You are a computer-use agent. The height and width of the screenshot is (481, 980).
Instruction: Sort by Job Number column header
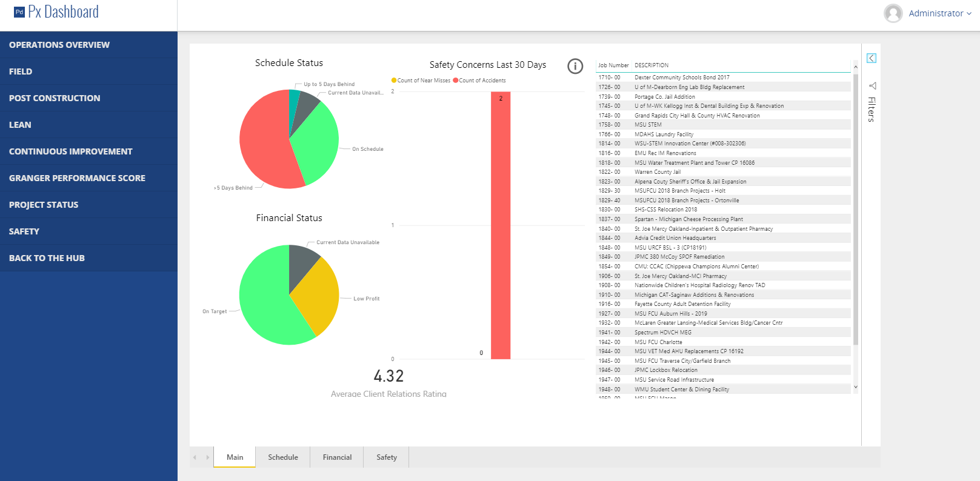(613, 65)
